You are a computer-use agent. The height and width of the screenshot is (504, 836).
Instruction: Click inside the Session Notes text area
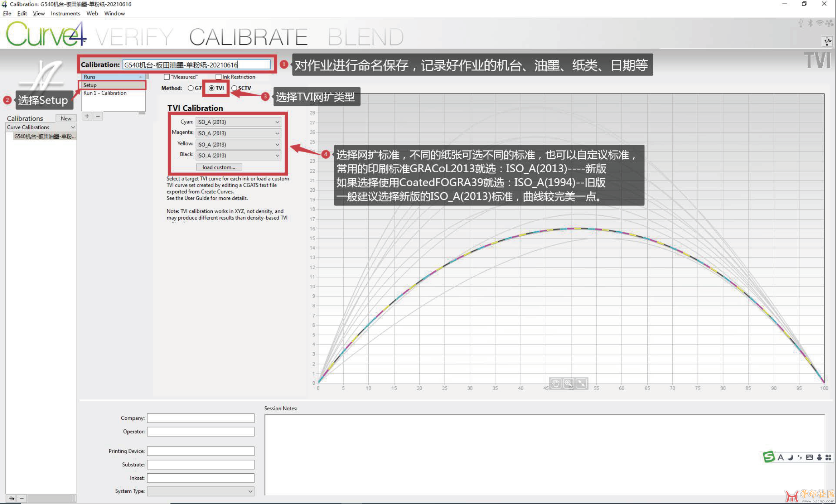[x=544, y=455]
